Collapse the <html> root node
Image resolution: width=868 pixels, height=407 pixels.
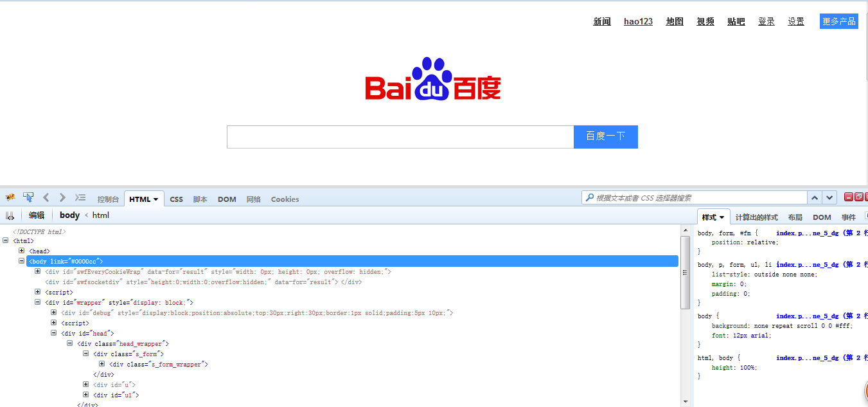click(x=6, y=240)
